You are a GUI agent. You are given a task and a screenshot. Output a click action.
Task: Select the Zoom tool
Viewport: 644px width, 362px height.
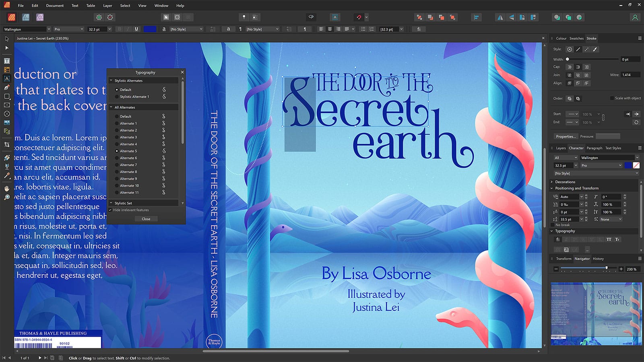tap(6, 197)
